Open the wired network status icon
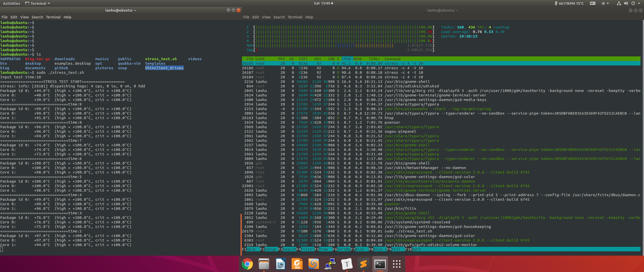The image size is (644, 272). click(619, 3)
